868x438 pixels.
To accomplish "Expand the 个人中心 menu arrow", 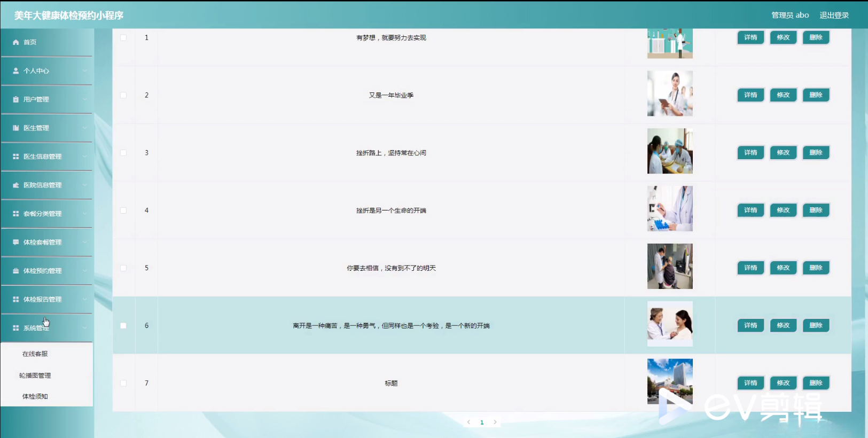I will click(x=84, y=71).
